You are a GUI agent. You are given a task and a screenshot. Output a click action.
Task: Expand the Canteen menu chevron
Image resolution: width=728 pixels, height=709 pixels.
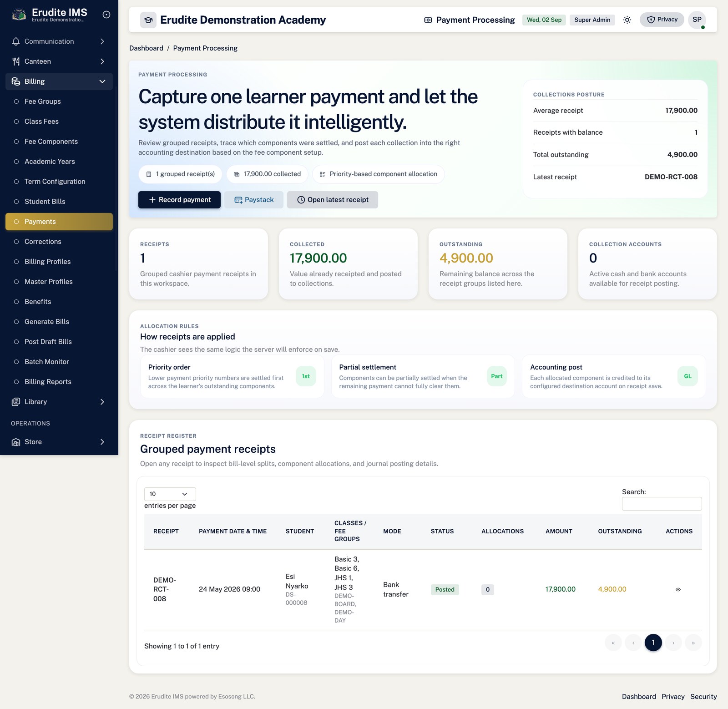pos(102,61)
